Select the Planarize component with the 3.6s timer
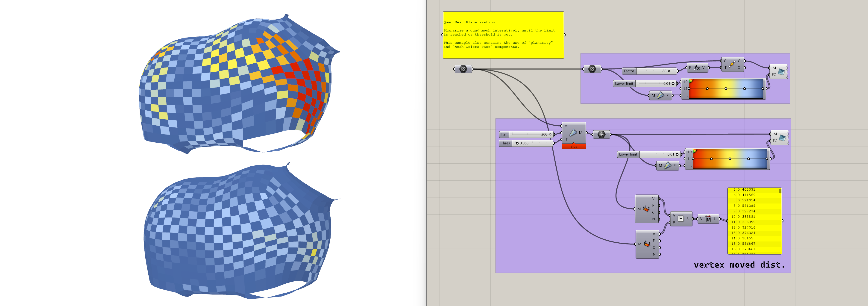The width and height of the screenshot is (868, 306). coord(573,133)
